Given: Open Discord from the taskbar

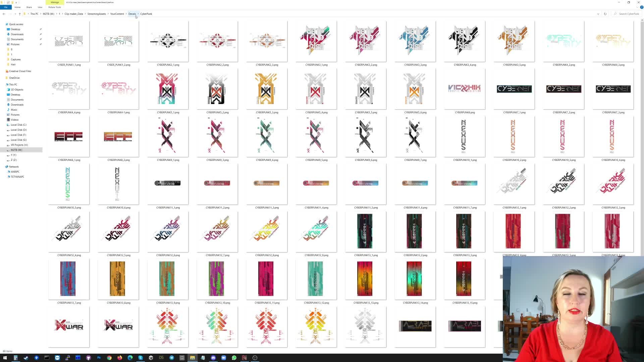Looking at the screenshot, I should pyautogui.click(x=213, y=358).
